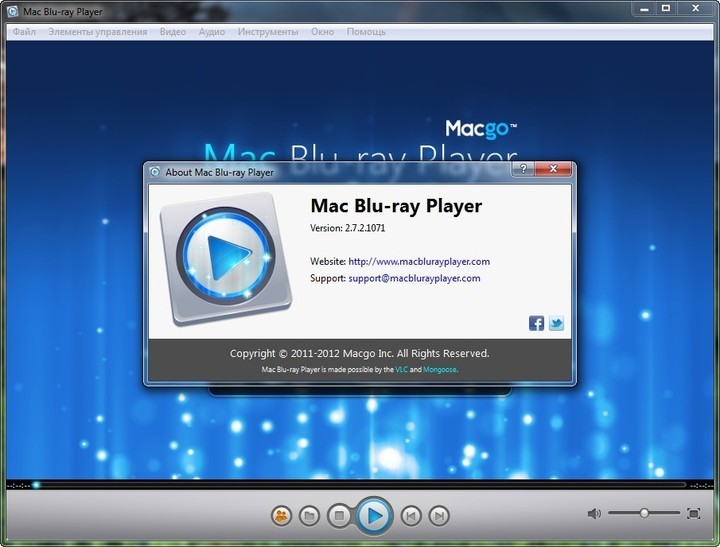Click the playback progress bar

click(x=360, y=485)
